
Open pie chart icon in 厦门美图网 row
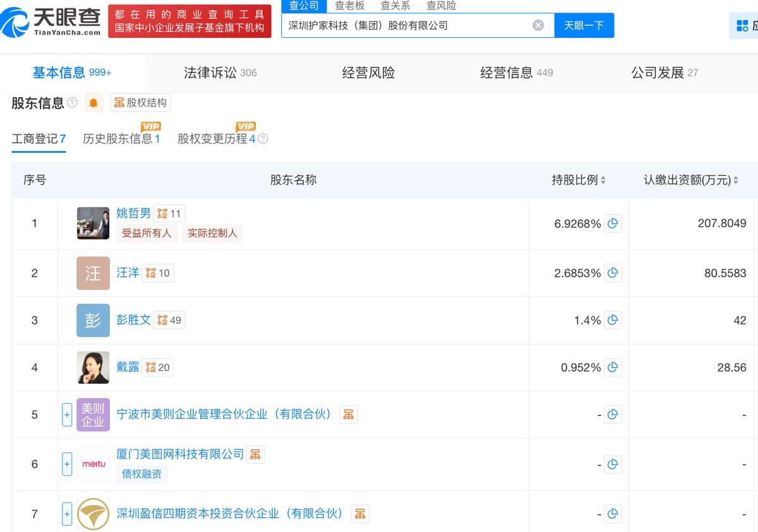(x=613, y=464)
